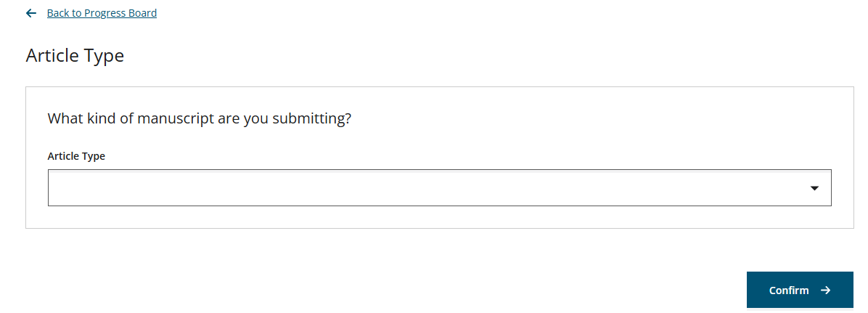Click the Confirm button
Screen dimensions: 868x313
(x=800, y=290)
